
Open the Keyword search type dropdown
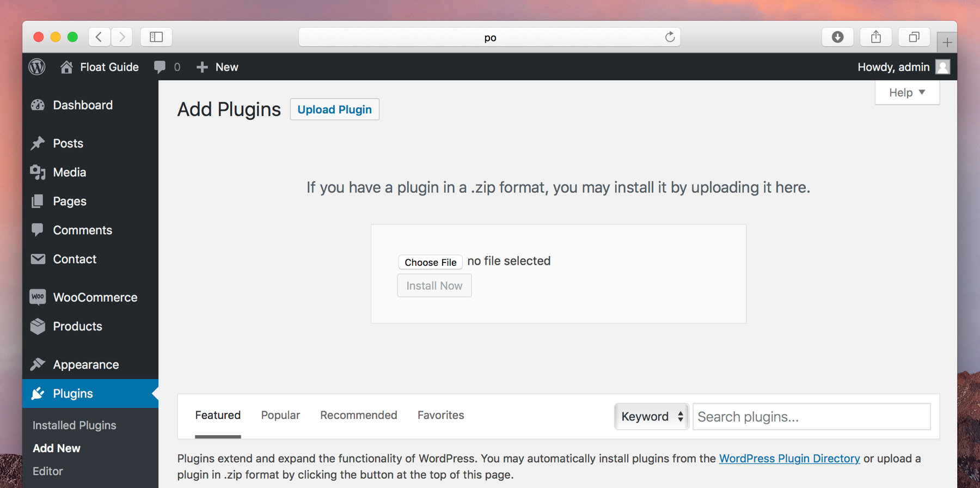tap(652, 417)
